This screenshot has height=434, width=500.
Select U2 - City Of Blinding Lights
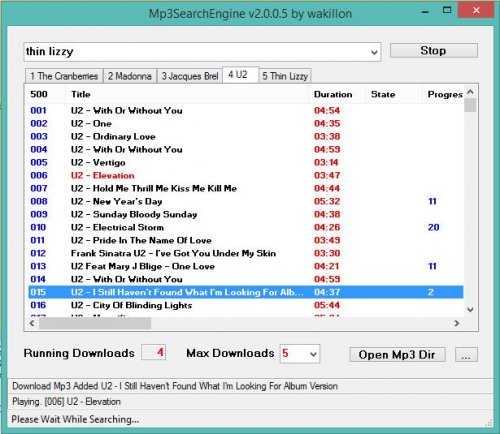pos(246,305)
